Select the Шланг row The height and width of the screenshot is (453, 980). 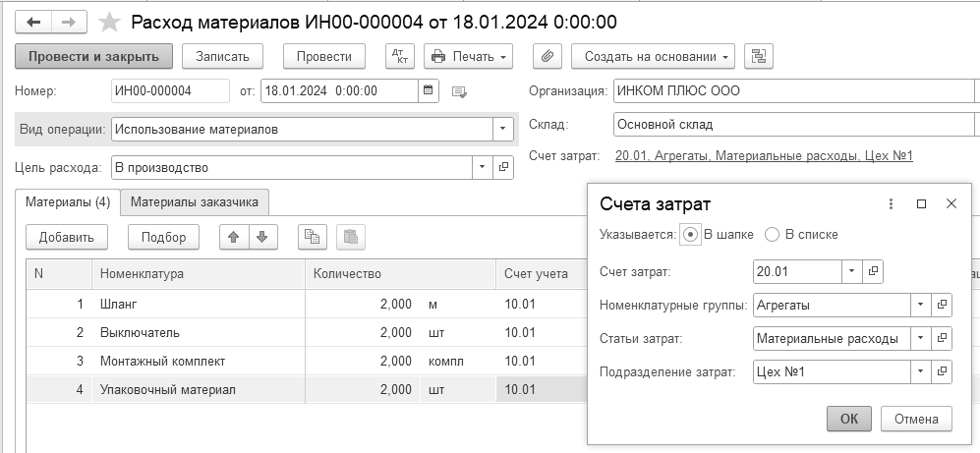[x=307, y=305]
